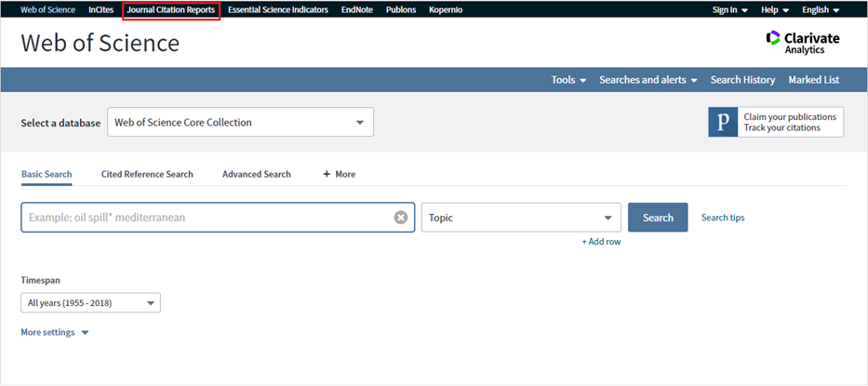Viewport: 868px width, 386px height.
Task: Open the Tools dropdown menu
Action: pyautogui.click(x=568, y=80)
